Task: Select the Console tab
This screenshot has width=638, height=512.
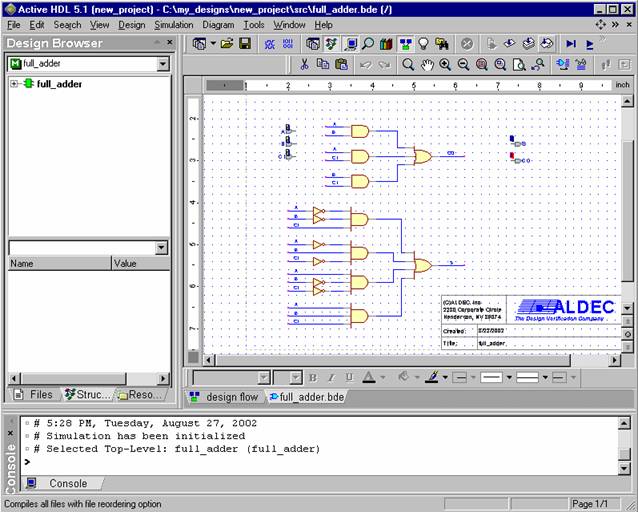Action: [61, 483]
